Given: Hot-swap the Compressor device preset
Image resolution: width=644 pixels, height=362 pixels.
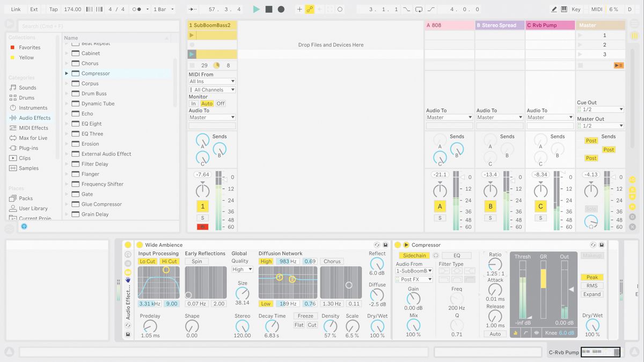Looking at the screenshot, I should tap(592, 245).
